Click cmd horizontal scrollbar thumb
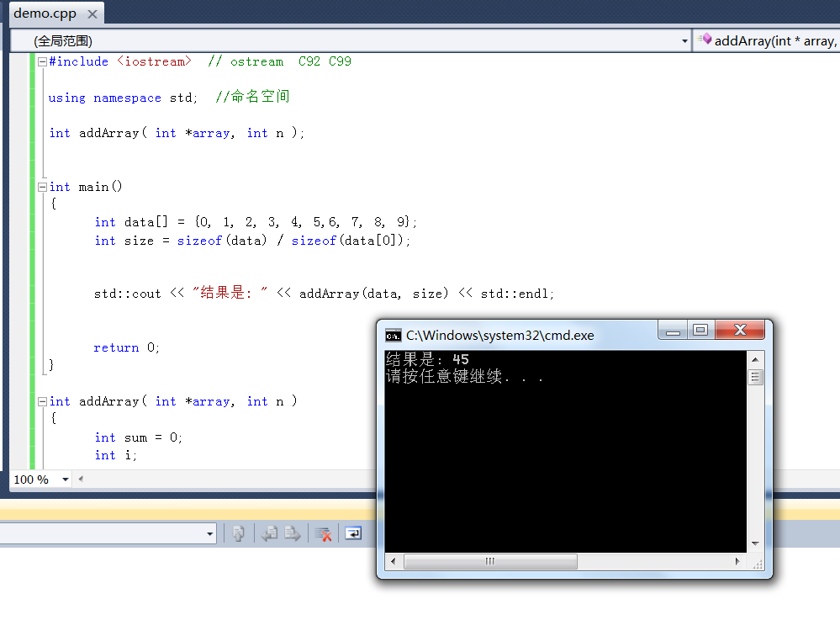The width and height of the screenshot is (840, 620). pyautogui.click(x=490, y=562)
